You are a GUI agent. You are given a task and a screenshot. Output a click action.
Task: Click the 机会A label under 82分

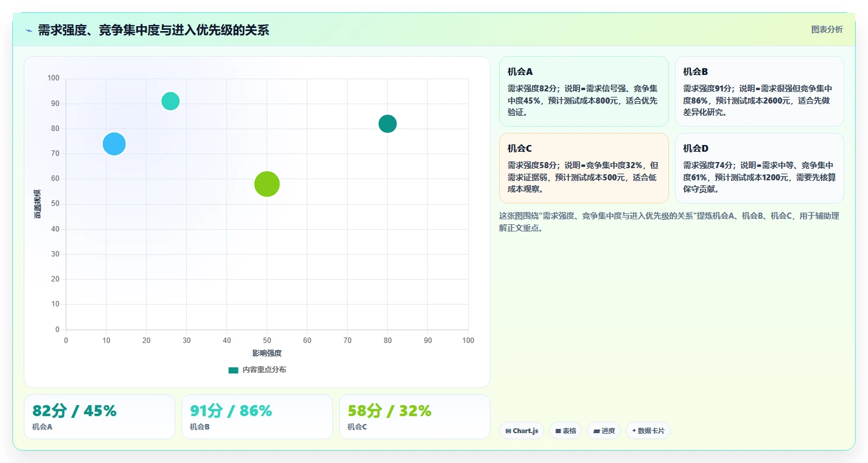pos(42,427)
